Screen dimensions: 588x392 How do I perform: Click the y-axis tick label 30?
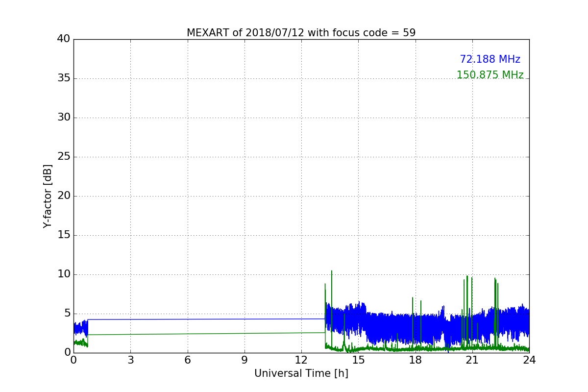[64, 118]
